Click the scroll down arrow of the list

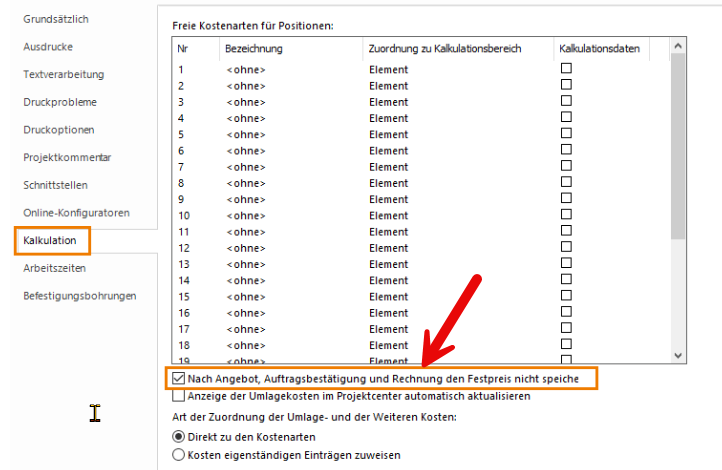[x=678, y=355]
